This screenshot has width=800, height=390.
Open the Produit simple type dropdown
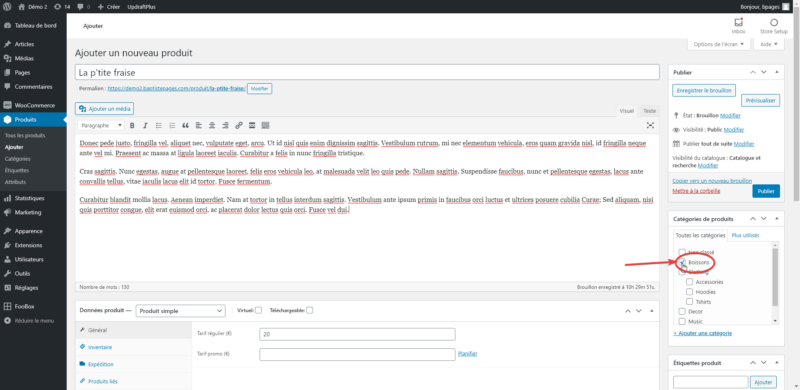coord(180,311)
